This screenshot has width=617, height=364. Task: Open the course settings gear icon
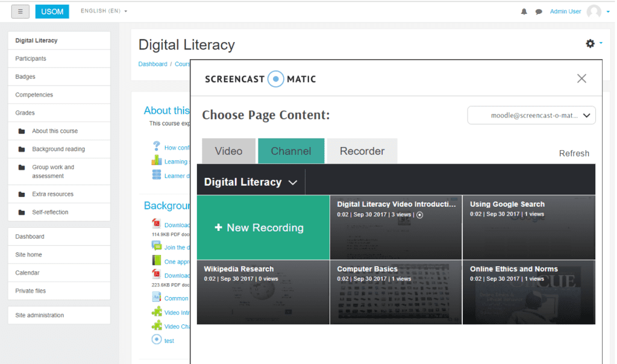click(590, 43)
